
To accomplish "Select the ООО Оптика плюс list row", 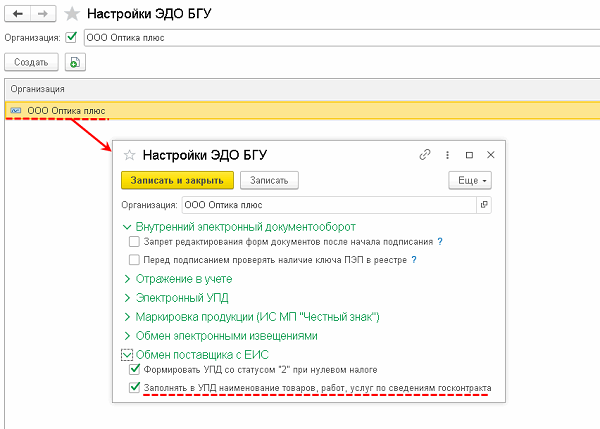I will [66, 110].
